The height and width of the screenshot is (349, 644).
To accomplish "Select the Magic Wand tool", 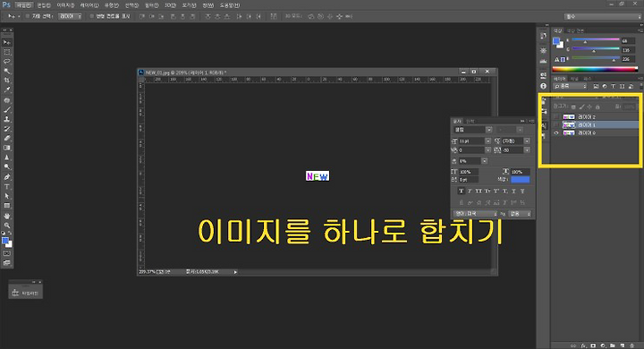I will [x=7, y=71].
